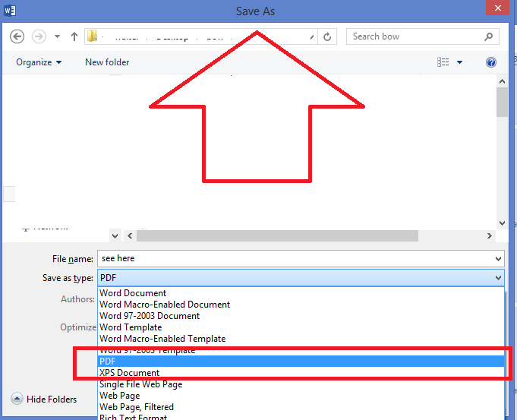
Task: Open the Organize menu
Action: [x=39, y=62]
